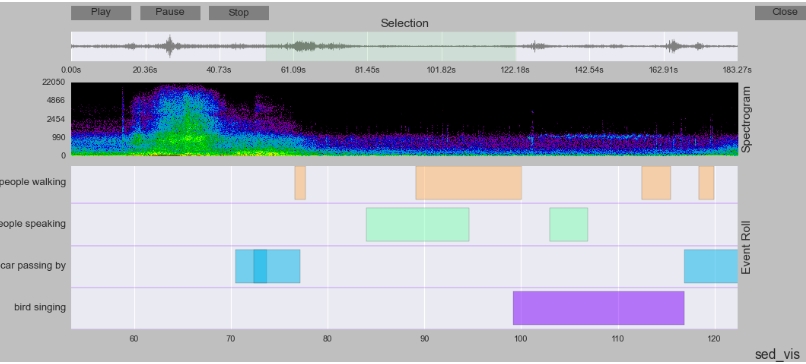The height and width of the screenshot is (364, 806).
Task: Pause the audio playback
Action: pyautogui.click(x=170, y=13)
